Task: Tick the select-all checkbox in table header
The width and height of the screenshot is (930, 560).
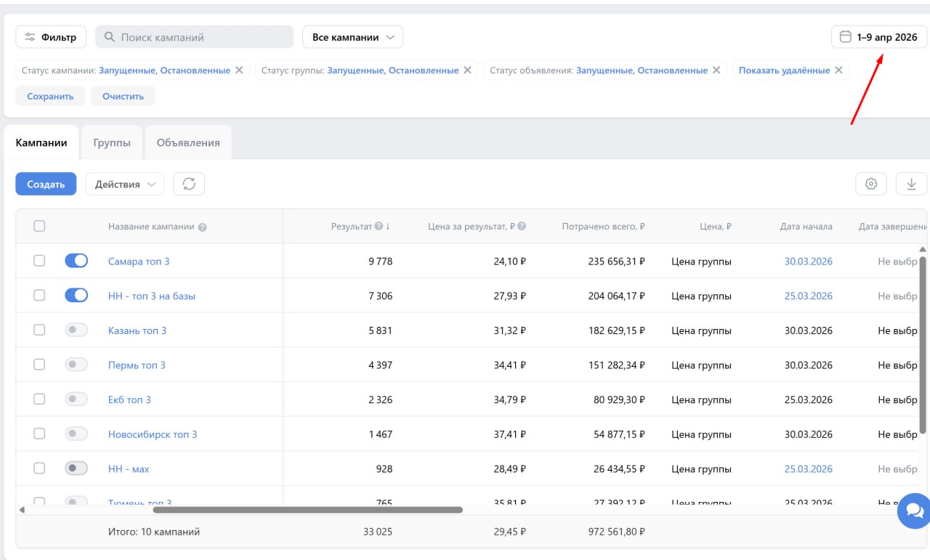Action: [39, 226]
